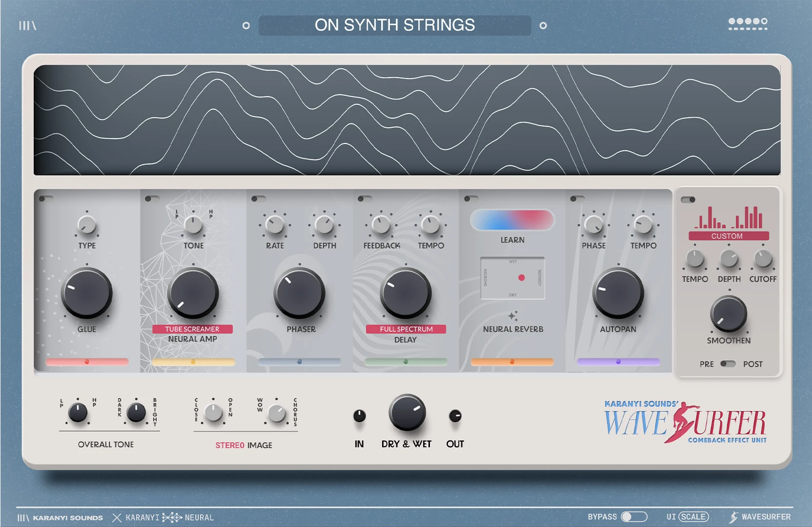812x527 pixels.
Task: Open the TUBE SCREAMER amp type selector
Action: pos(192,329)
